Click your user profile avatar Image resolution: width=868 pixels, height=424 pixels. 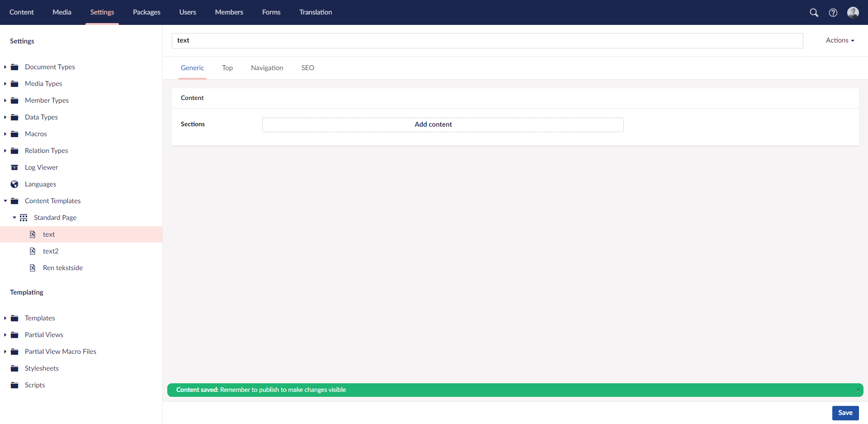[x=854, y=12]
